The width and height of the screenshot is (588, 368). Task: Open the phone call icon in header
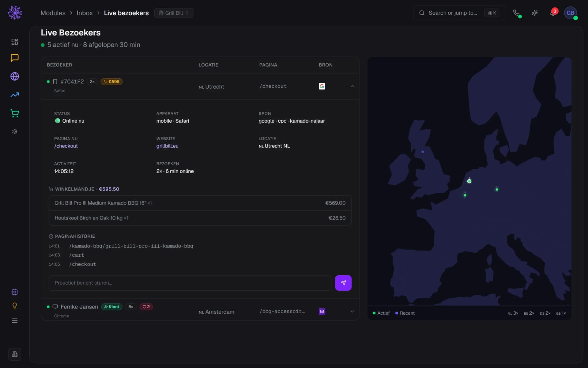(516, 13)
